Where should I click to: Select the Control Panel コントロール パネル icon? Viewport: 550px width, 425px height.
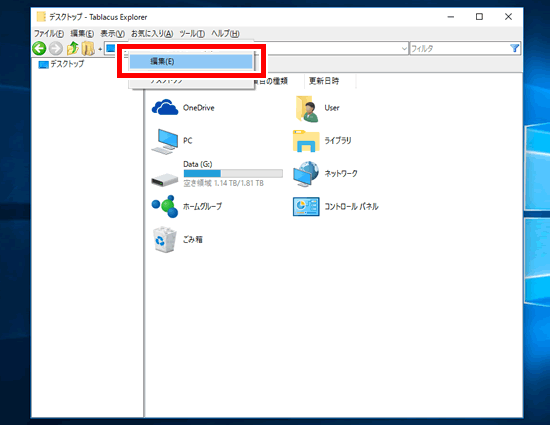tap(306, 207)
